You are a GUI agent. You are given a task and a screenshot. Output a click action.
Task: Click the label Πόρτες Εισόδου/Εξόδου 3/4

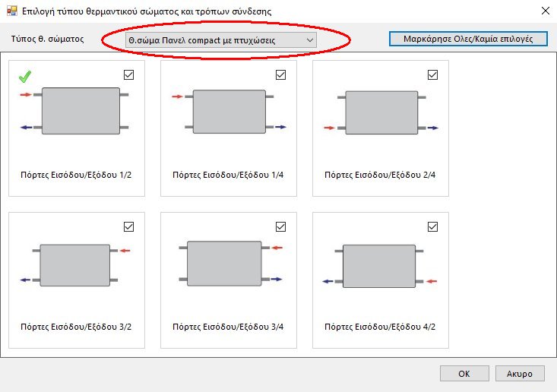point(228,327)
